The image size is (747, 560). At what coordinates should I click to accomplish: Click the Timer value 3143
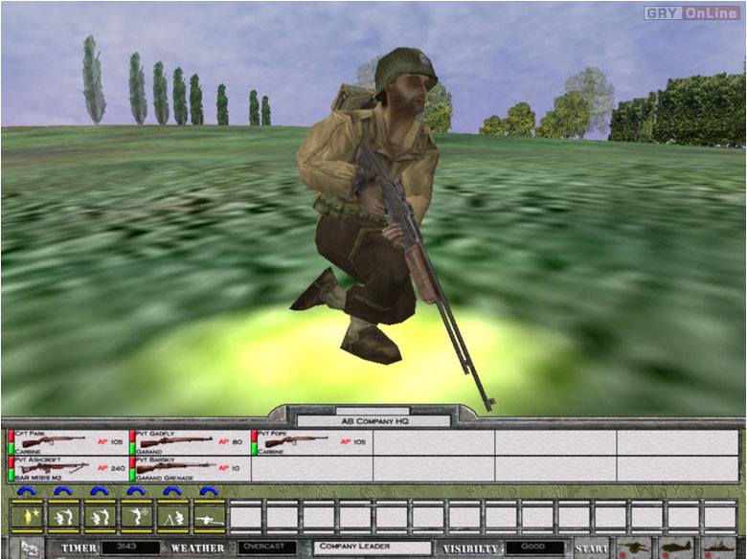click(130, 548)
